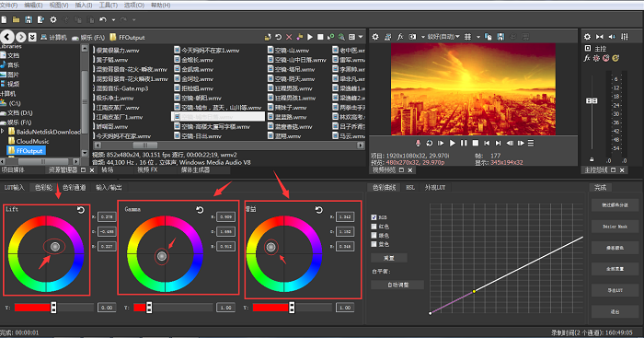The width and height of the screenshot is (644, 338).
Task: Open the explorer view options dropdown arrow
Action: pyautogui.click(x=361, y=37)
